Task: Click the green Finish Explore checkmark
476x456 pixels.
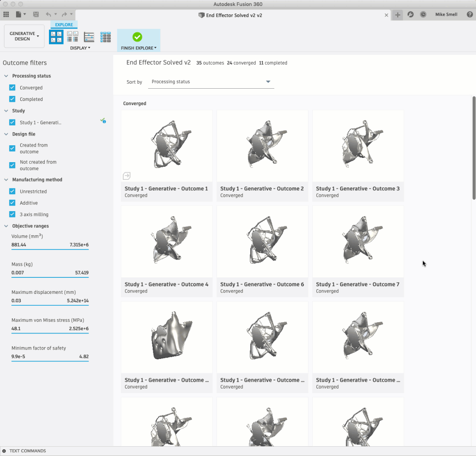Action: pos(137,37)
